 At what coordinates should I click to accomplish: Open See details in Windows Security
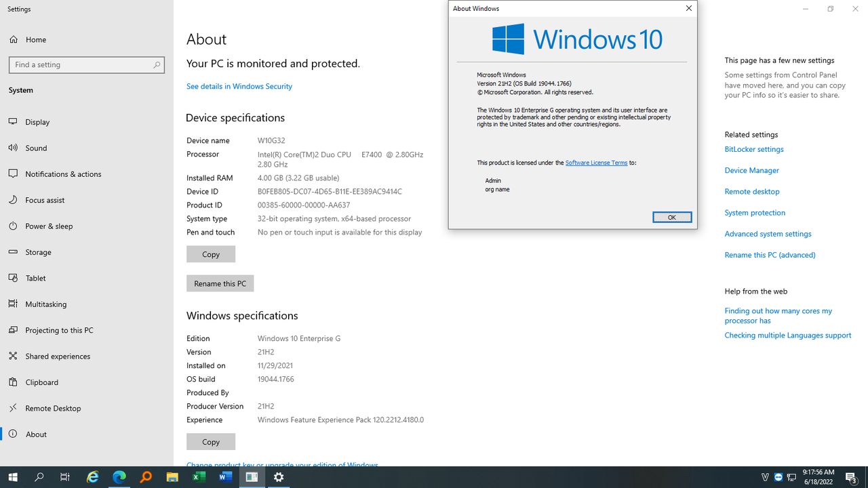click(x=239, y=86)
